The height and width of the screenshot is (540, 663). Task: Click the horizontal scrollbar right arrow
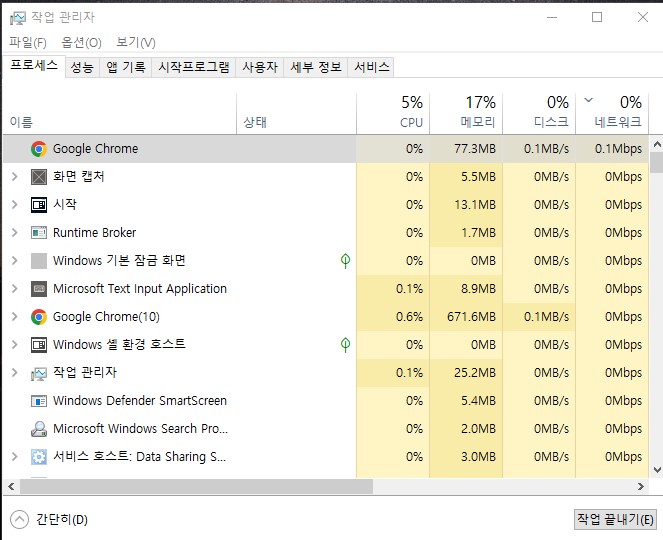tap(641, 486)
